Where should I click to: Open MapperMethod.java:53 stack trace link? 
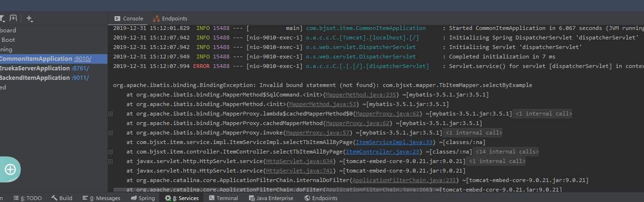(x=322, y=104)
